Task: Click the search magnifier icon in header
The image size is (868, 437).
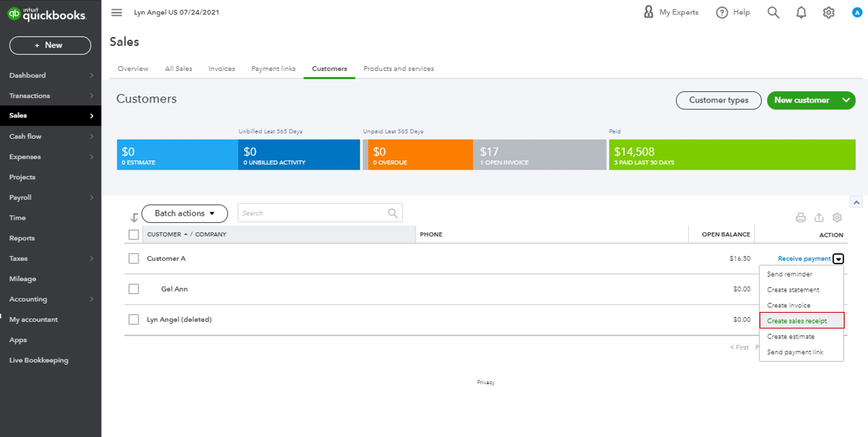Action: (773, 12)
